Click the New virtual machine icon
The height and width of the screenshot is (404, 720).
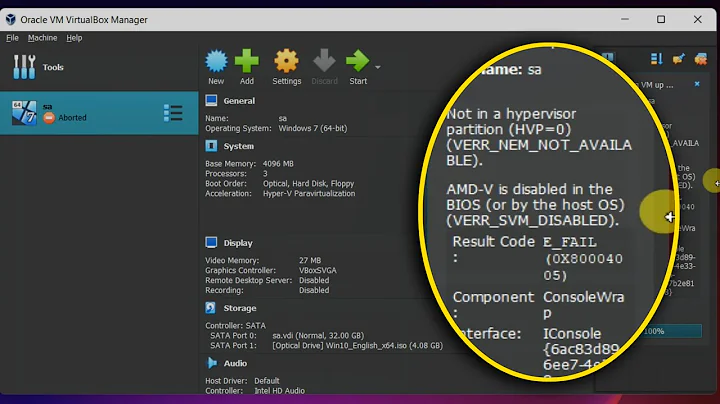coord(216,61)
